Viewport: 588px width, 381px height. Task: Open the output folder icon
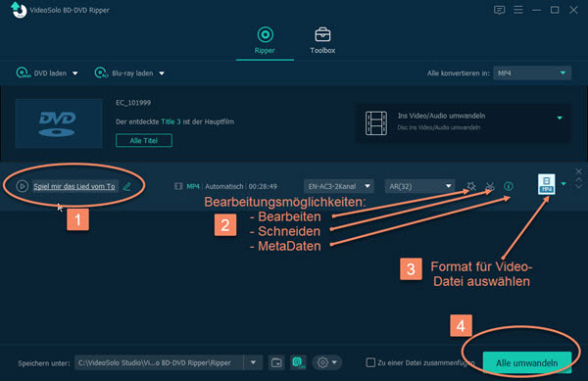pyautogui.click(x=276, y=362)
